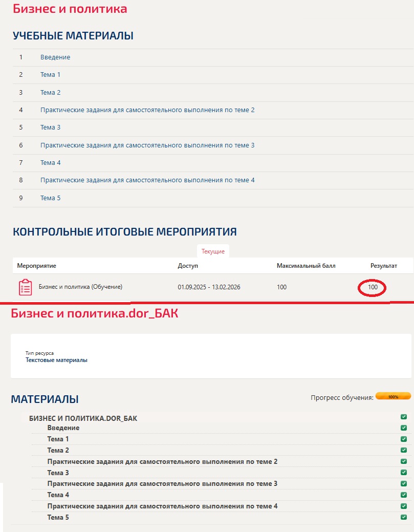Click the clipboard icon beside Бизнес и политика (Обучение)
The image size is (414, 532).
[x=25, y=287]
